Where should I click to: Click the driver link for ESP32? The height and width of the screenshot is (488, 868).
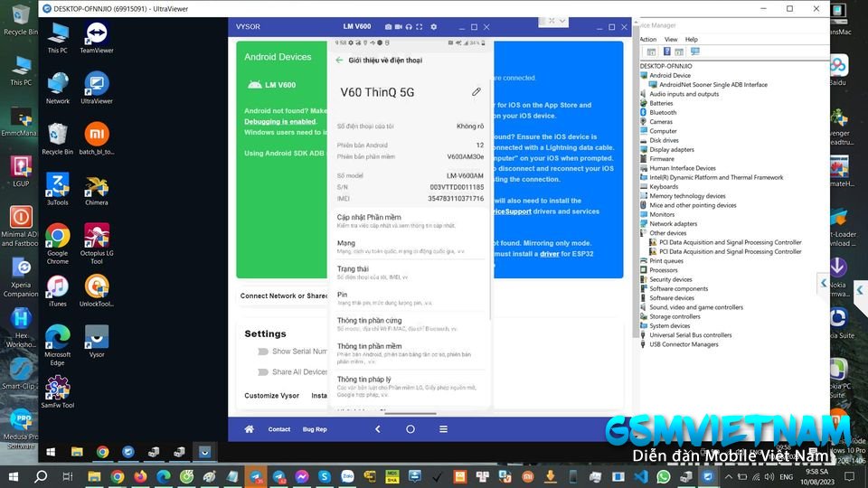549,254
